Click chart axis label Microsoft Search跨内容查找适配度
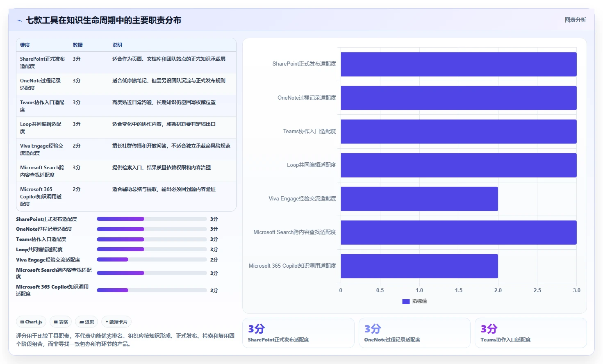 click(x=295, y=232)
